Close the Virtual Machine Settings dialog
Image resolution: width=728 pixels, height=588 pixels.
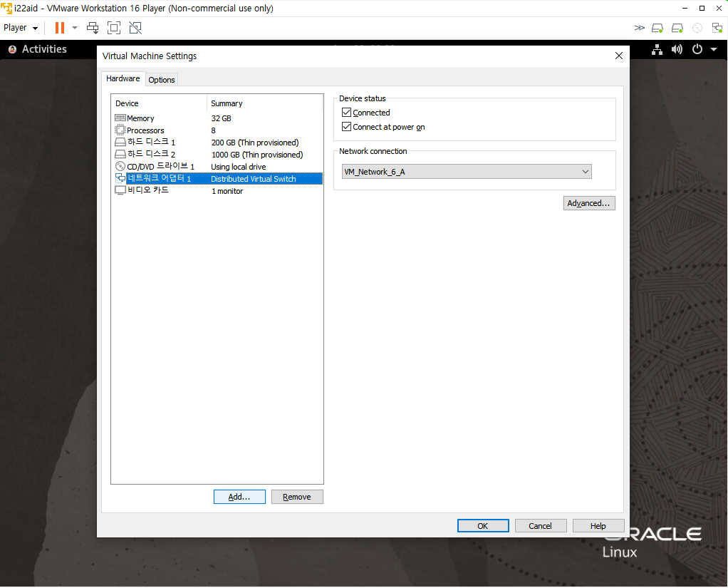[x=619, y=56]
